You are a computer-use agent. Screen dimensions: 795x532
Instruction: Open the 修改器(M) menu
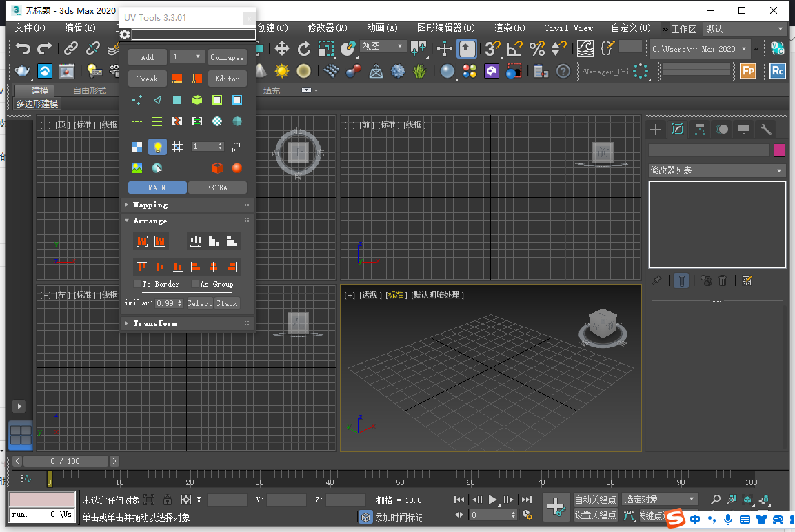[x=328, y=28]
